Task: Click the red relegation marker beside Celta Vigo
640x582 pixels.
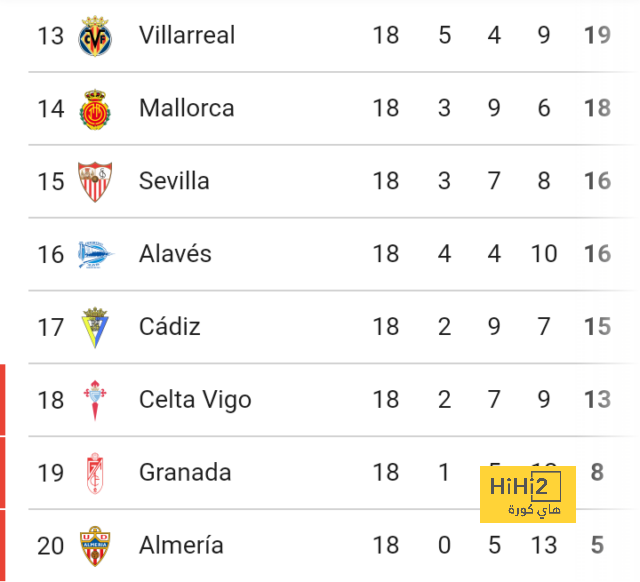Action: coord(2,400)
